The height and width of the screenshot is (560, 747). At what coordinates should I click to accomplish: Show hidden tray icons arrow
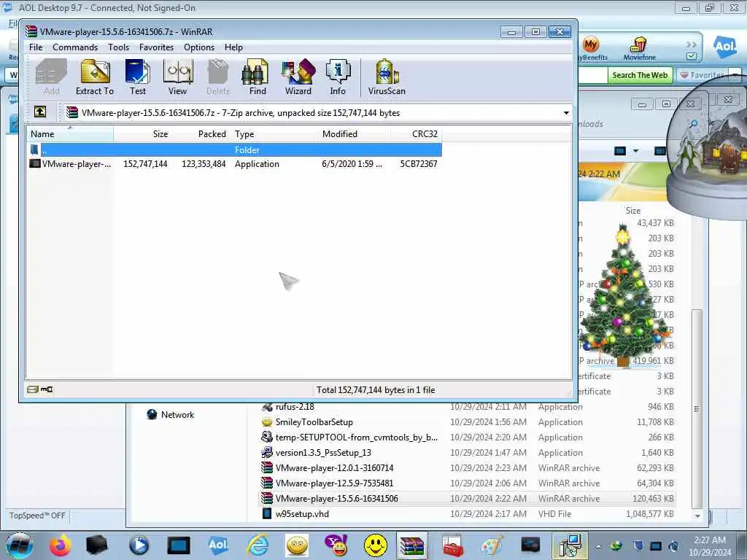coord(598,546)
